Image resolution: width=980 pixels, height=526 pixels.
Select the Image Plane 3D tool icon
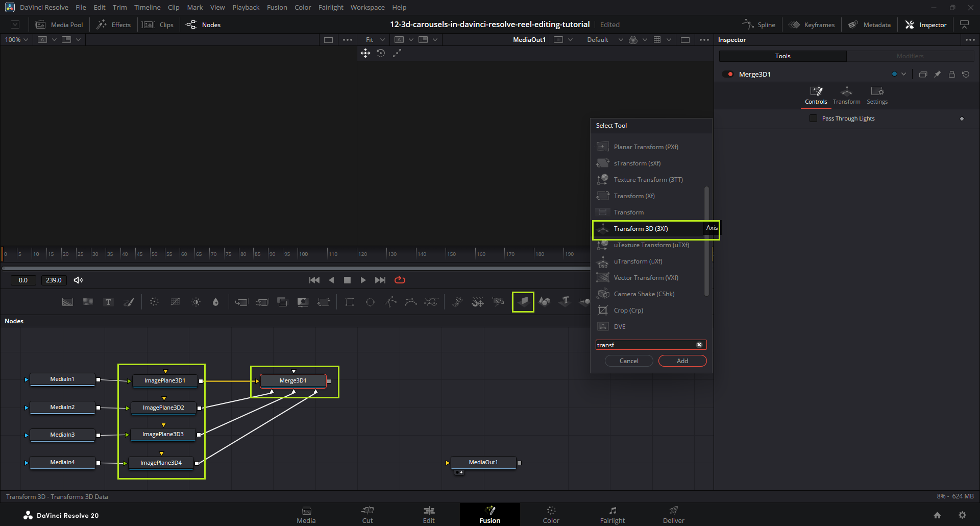(x=523, y=302)
